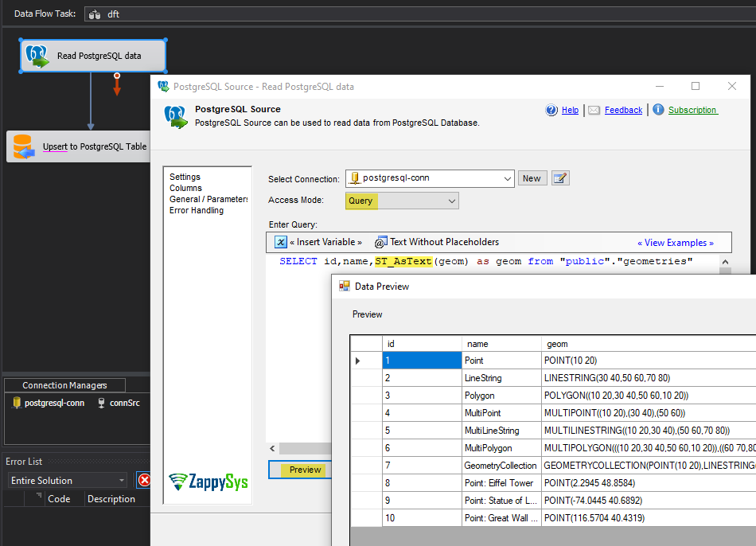Open the Help link

point(570,110)
